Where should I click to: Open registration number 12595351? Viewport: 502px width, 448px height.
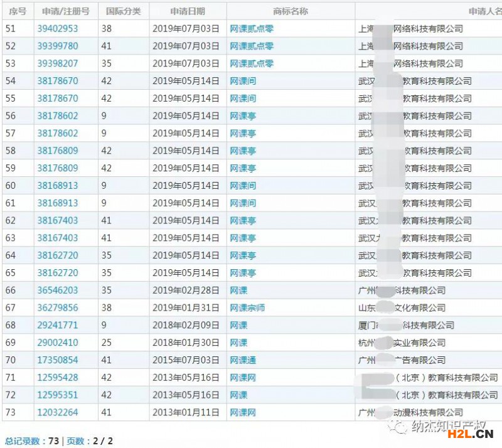[58, 395]
